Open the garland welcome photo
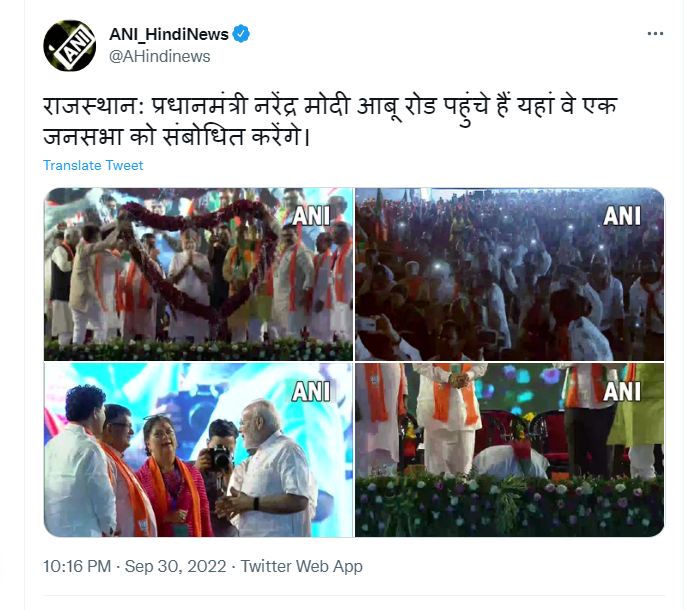Viewport: 684px width, 610px height. (x=198, y=274)
